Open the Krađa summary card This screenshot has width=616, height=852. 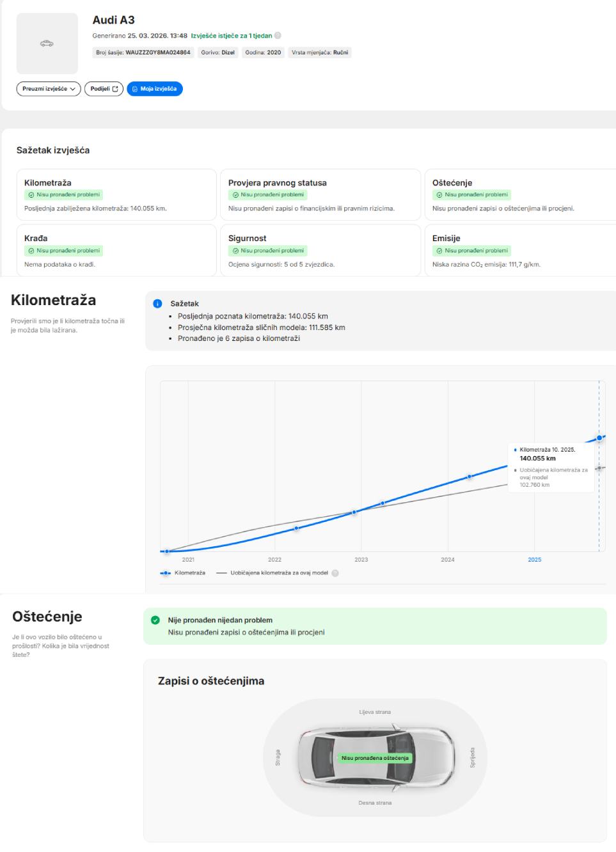tap(116, 250)
